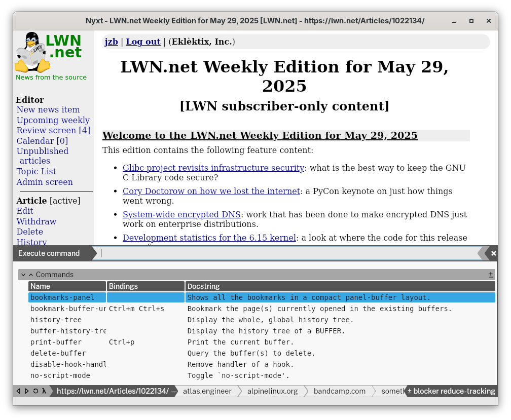Click the up chevron beside Commands
Viewport: 511px width, 420px height.
coord(30,275)
